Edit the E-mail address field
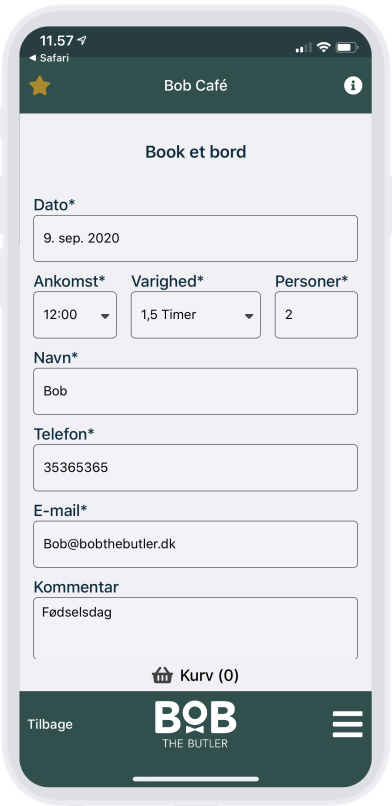 pos(195,544)
